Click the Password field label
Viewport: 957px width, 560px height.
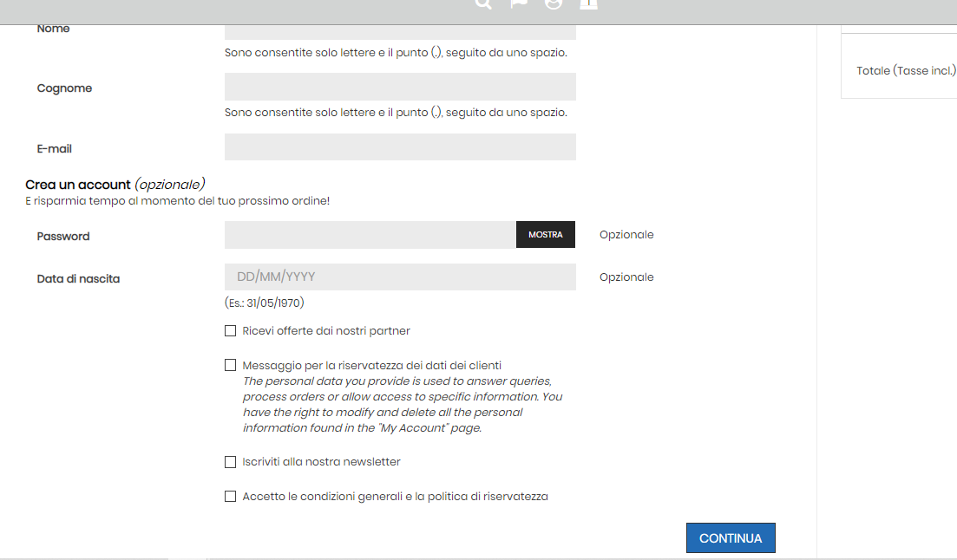click(63, 236)
